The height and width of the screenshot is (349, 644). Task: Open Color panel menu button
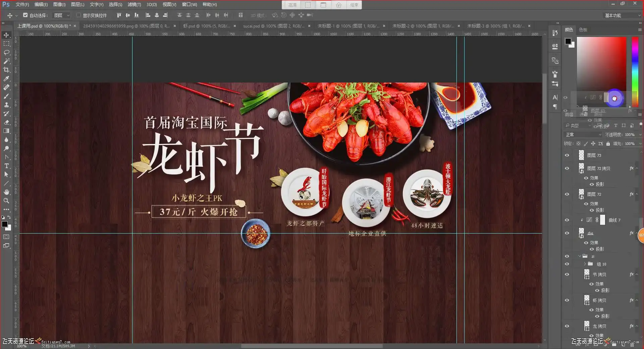click(640, 30)
